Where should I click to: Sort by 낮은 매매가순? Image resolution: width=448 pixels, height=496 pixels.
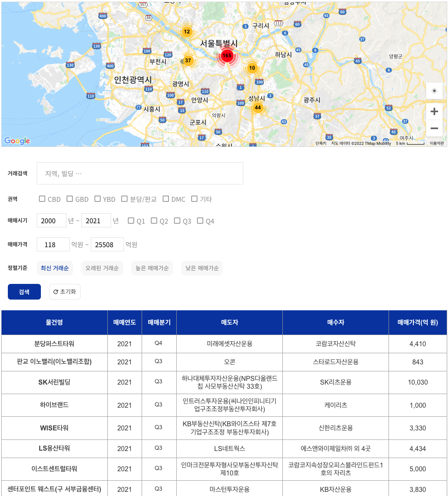(202, 268)
